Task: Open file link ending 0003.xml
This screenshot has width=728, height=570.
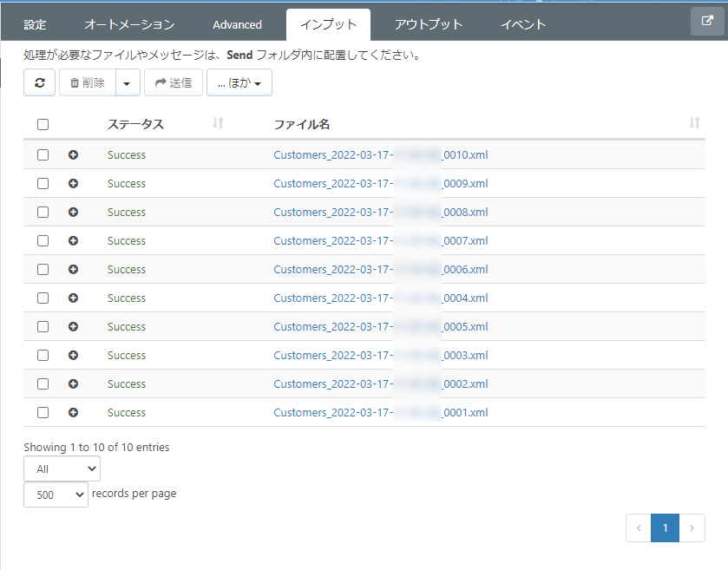Action: 381,355
